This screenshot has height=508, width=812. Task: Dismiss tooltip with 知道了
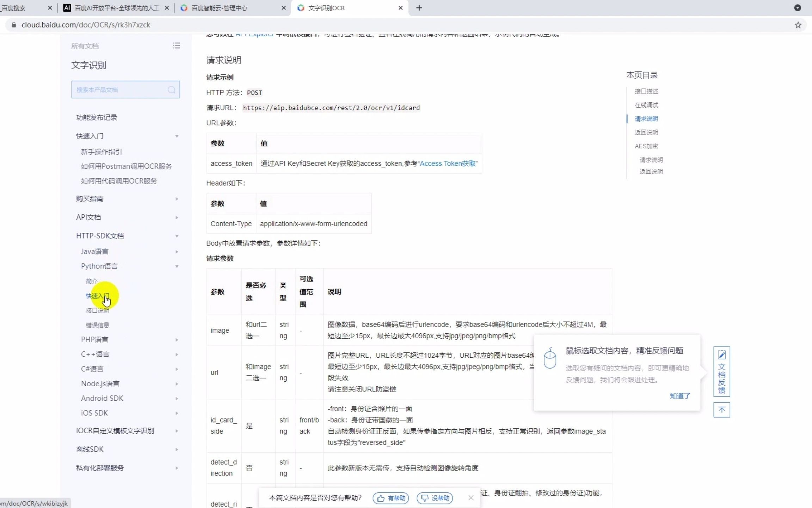point(680,396)
